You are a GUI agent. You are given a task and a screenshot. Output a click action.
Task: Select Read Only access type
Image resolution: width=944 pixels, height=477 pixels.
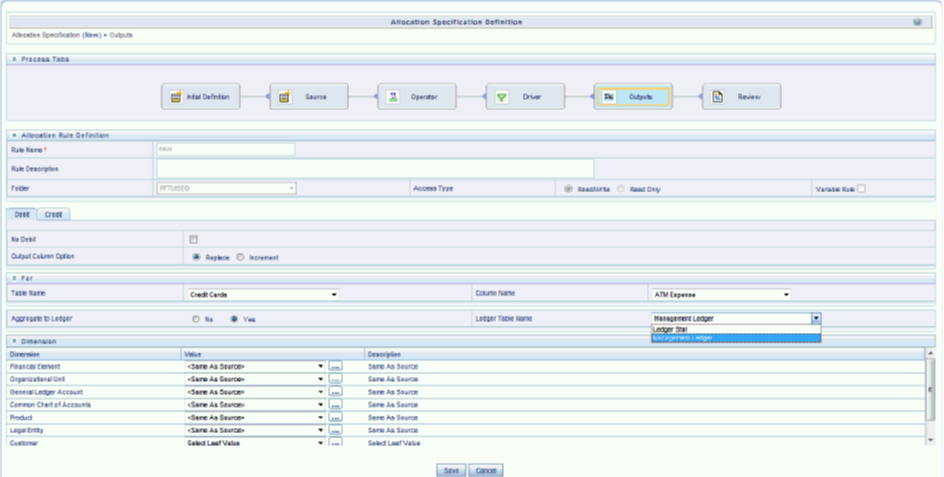tap(621, 189)
